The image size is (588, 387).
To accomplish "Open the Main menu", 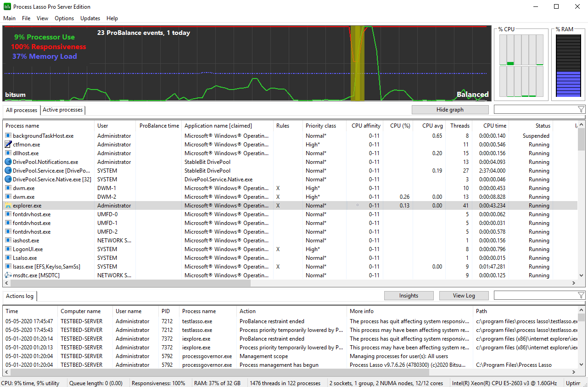I will click(x=9, y=18).
